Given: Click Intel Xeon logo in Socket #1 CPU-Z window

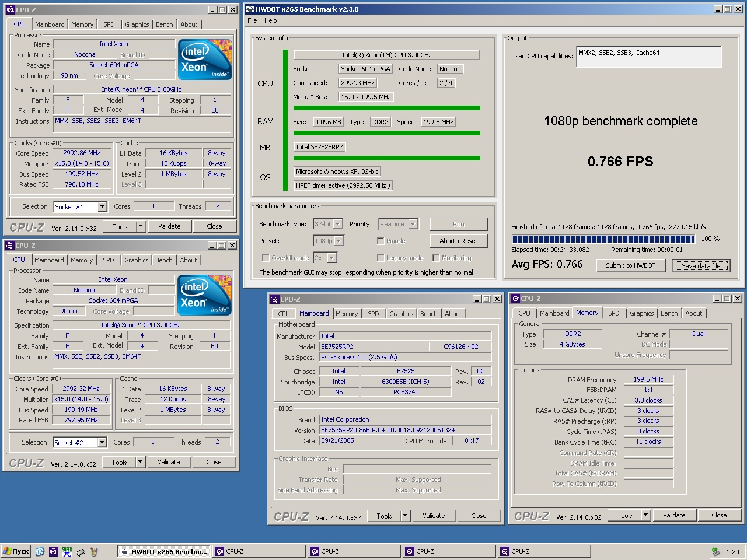Looking at the screenshot, I should [x=205, y=60].
